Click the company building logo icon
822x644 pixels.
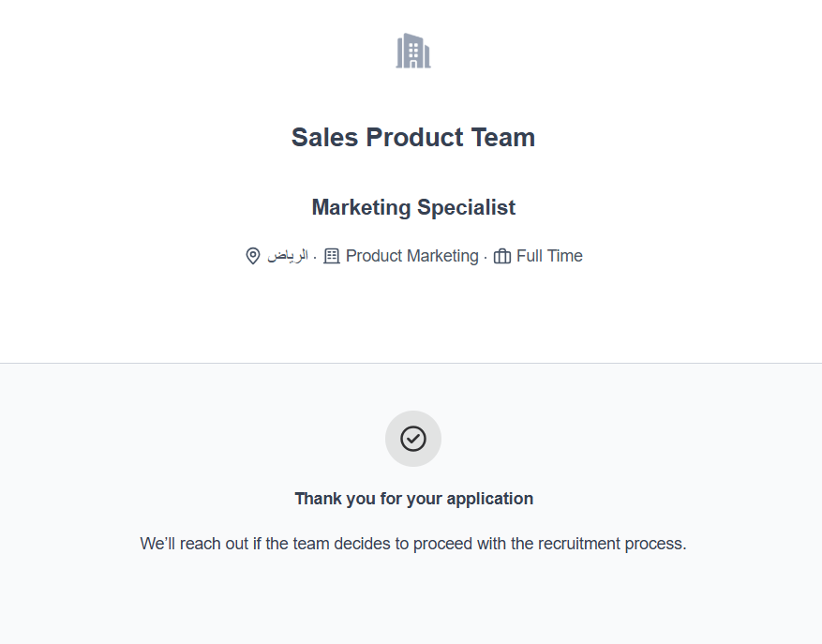pyautogui.click(x=413, y=51)
